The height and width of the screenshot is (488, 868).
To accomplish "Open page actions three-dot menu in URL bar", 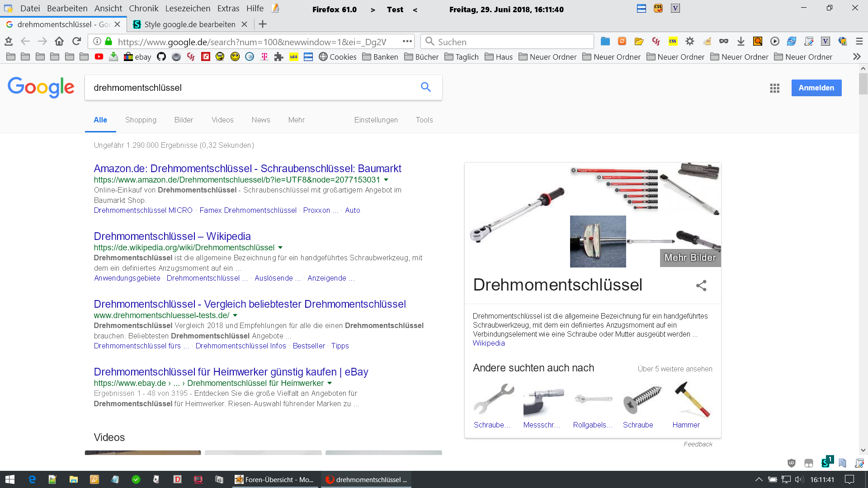I will [x=407, y=42].
